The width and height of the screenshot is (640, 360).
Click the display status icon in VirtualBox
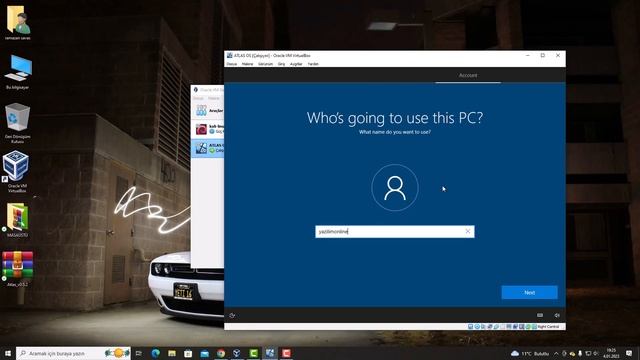point(509,327)
